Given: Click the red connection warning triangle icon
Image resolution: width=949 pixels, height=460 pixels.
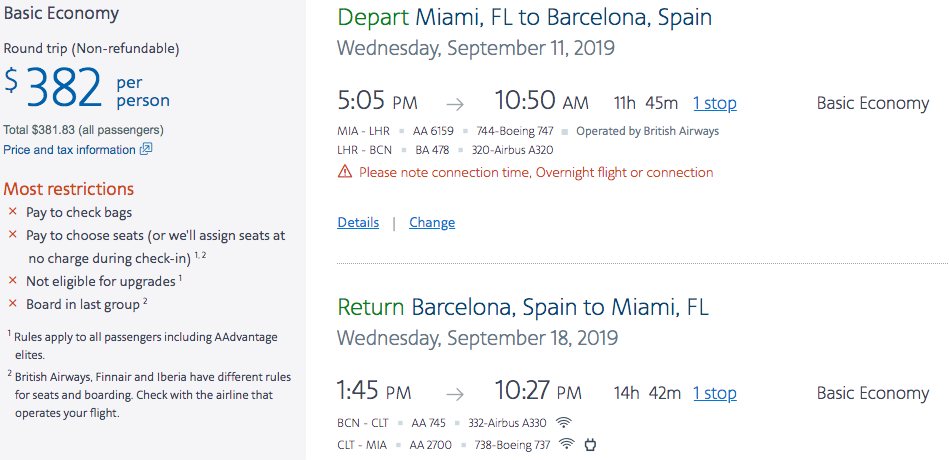Looking at the screenshot, I should coord(345,172).
